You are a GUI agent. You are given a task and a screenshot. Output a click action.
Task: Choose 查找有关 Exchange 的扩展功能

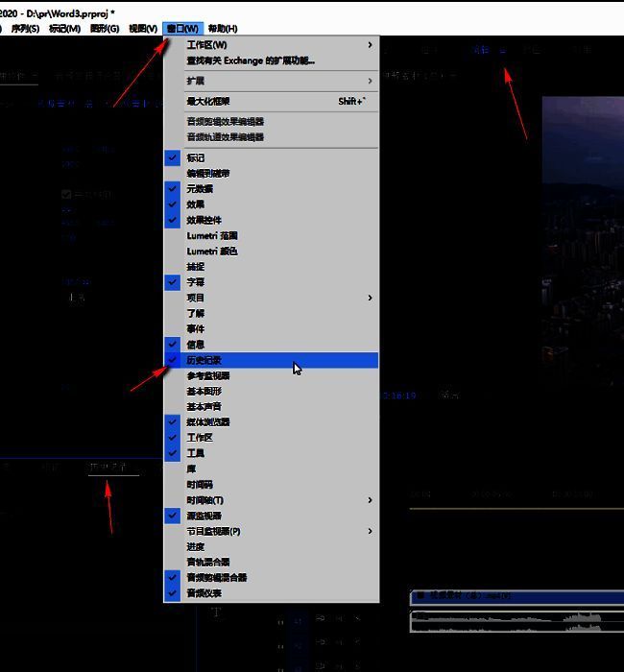click(x=250, y=60)
